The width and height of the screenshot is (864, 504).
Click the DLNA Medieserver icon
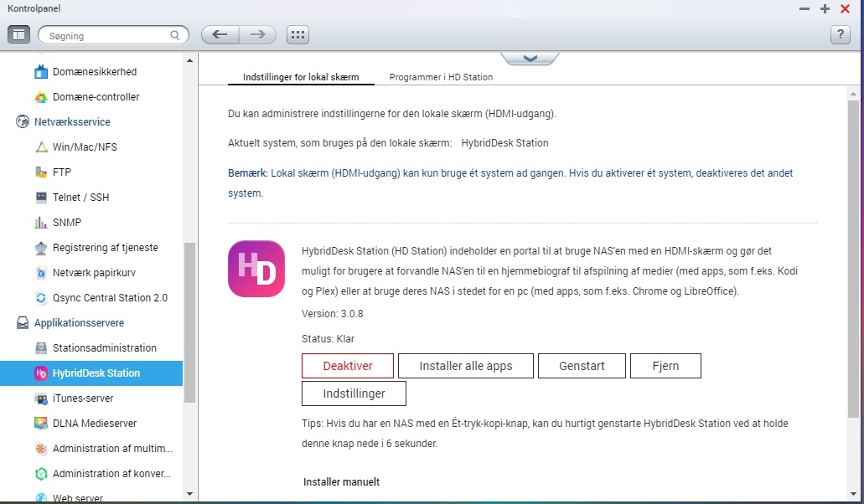(41, 423)
